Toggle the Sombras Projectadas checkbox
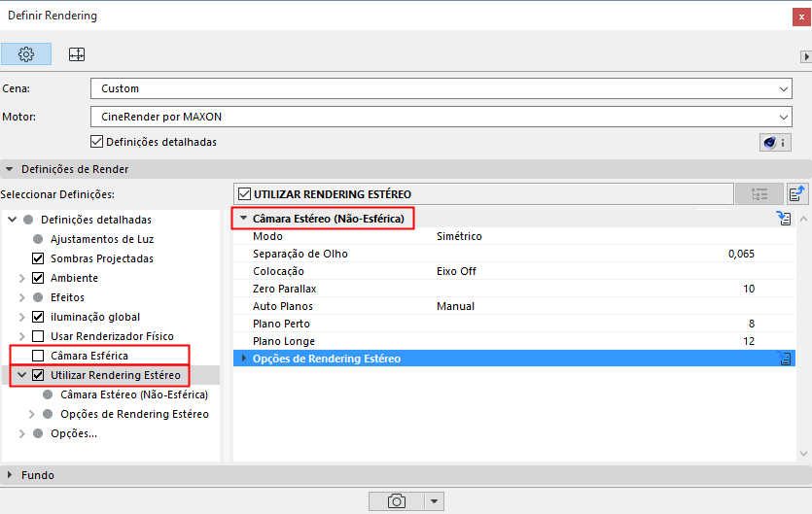812x514 pixels. click(38, 258)
